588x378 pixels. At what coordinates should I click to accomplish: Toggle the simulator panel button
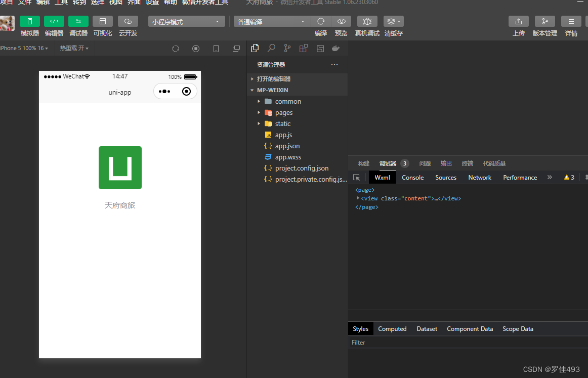(x=30, y=21)
